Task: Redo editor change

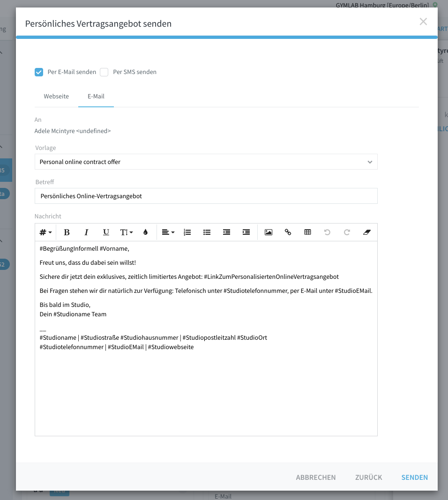Action: click(347, 232)
